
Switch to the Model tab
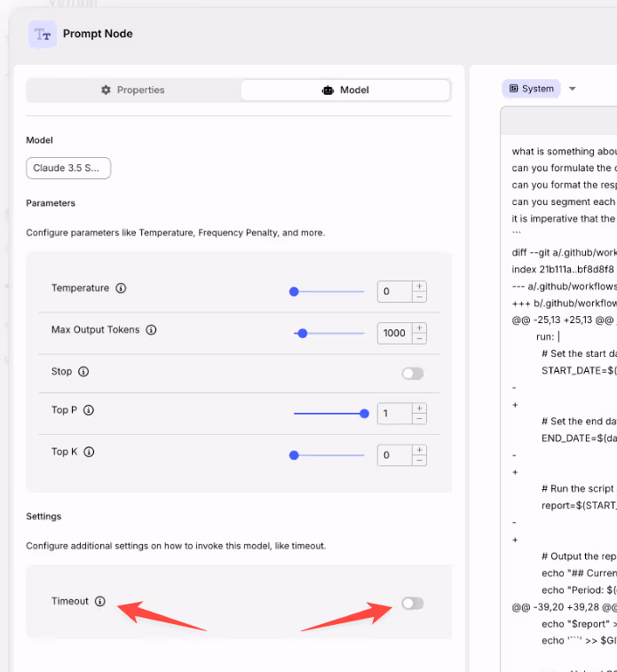click(x=345, y=90)
